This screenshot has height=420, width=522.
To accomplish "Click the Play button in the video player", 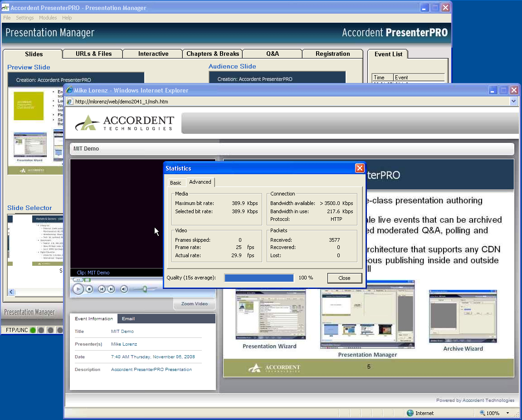I will tap(78, 289).
